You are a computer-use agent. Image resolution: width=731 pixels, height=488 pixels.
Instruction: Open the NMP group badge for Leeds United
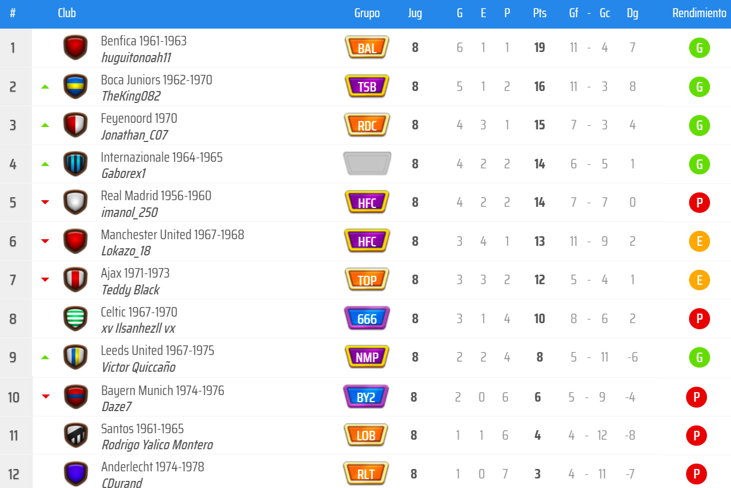367,357
